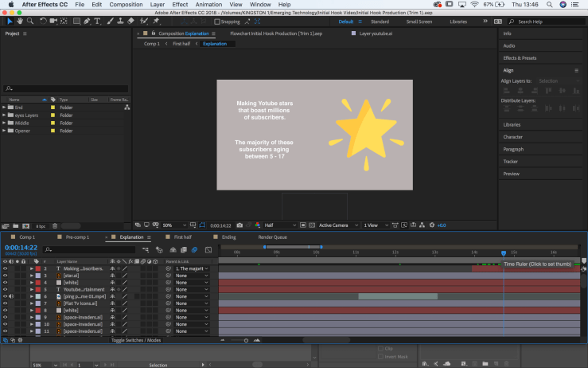Viewport: 588px width, 368px height.
Task: Expand the Flat Tv Icons.ai layer properties
Action: [32, 303]
